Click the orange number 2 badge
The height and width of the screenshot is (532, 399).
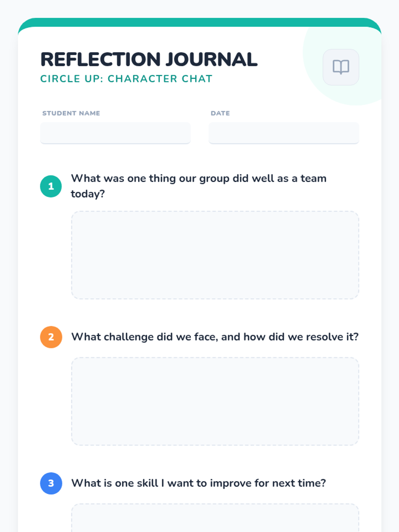51,337
